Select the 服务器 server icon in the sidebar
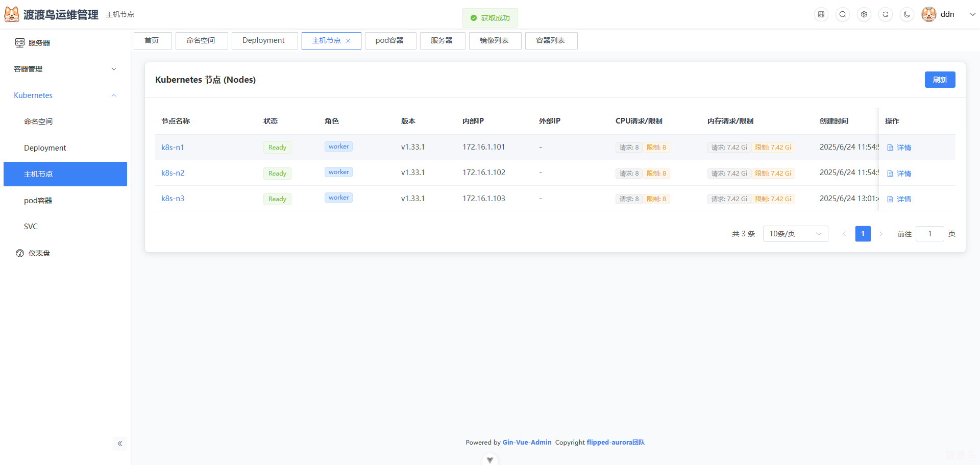Screen dimensions: 980x465 [x=19, y=42]
